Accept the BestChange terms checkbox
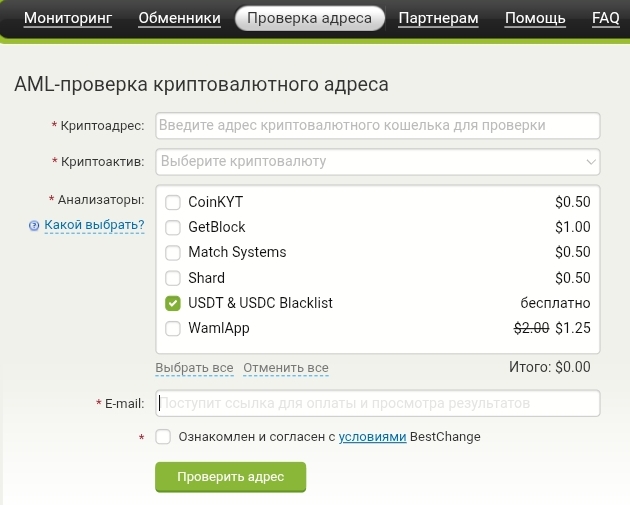630x505 pixels. (x=163, y=437)
